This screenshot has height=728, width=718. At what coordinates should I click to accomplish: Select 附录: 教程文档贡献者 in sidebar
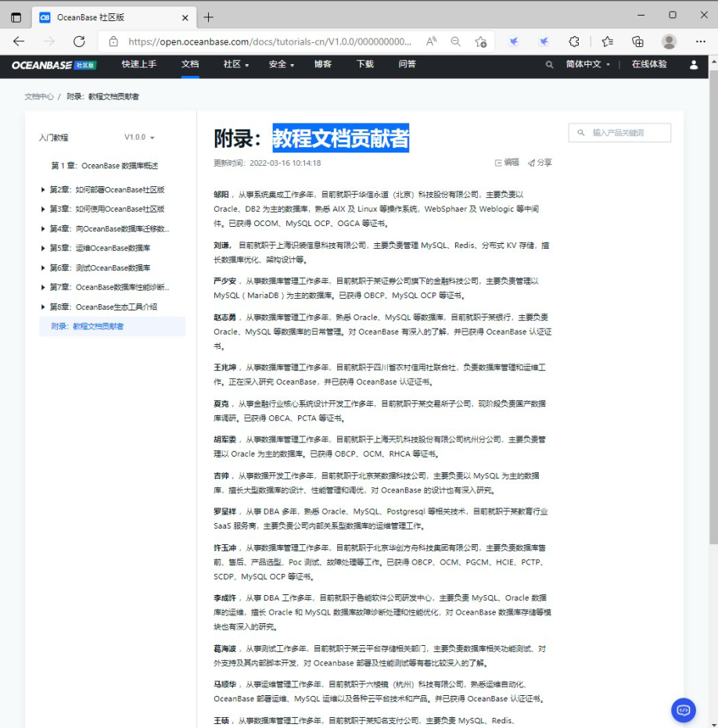coord(112,326)
